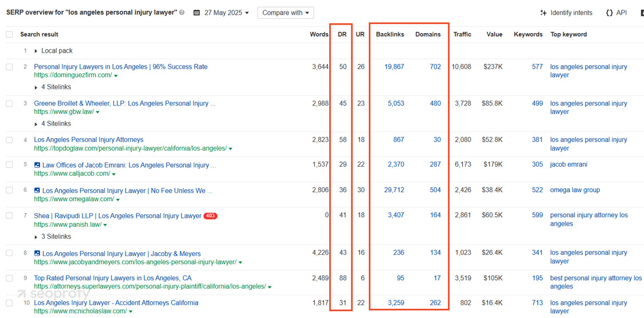
Task: Click the help icon beside SERP overview title
Action: coord(182,13)
